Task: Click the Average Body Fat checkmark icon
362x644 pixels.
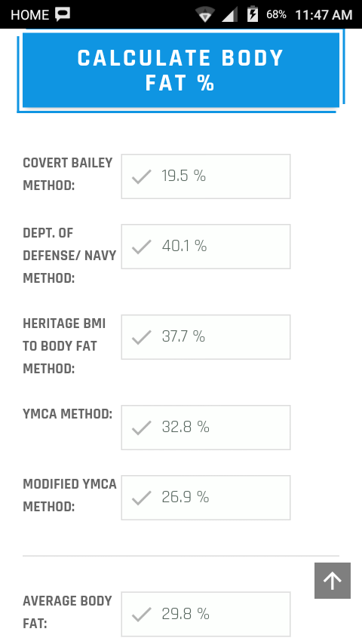Action: pos(142,615)
